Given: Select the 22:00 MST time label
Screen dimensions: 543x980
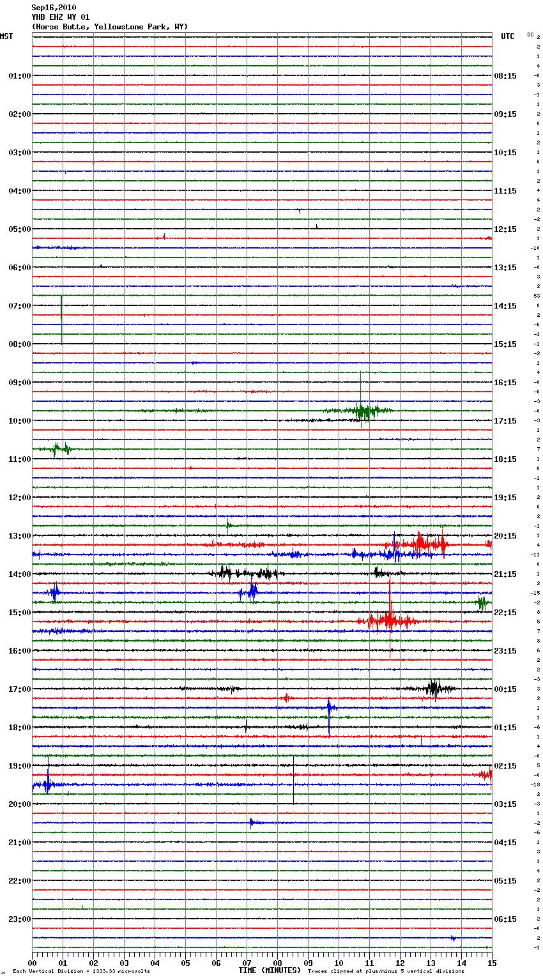Looking at the screenshot, I should [19, 881].
